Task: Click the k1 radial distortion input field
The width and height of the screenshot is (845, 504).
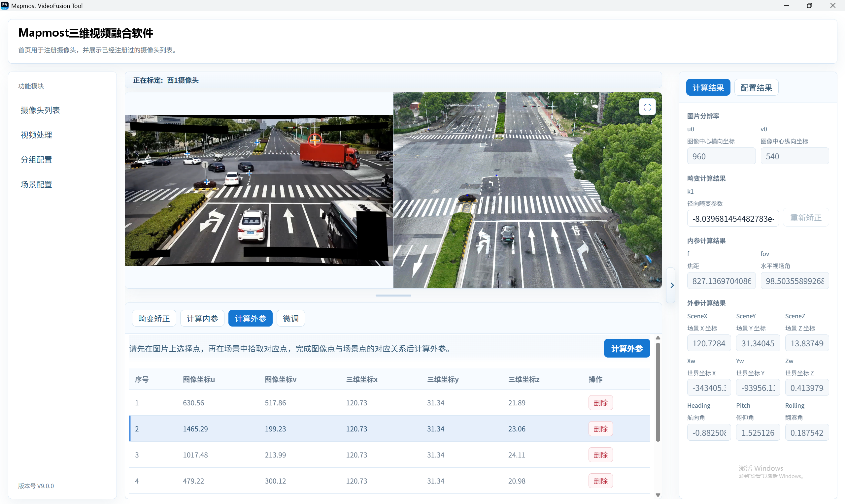Action: 733,218
